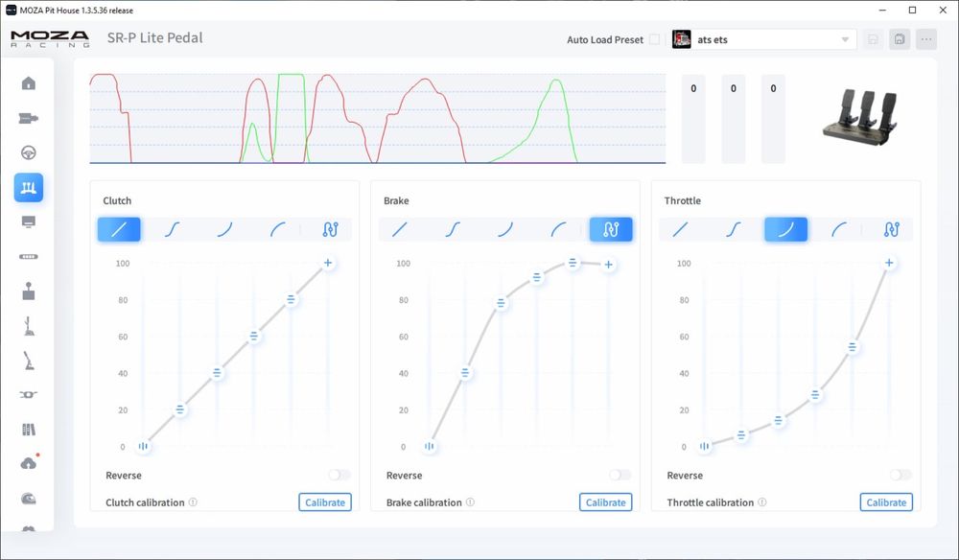
Task: Select S-curve preset for Clutch
Action: (x=173, y=229)
